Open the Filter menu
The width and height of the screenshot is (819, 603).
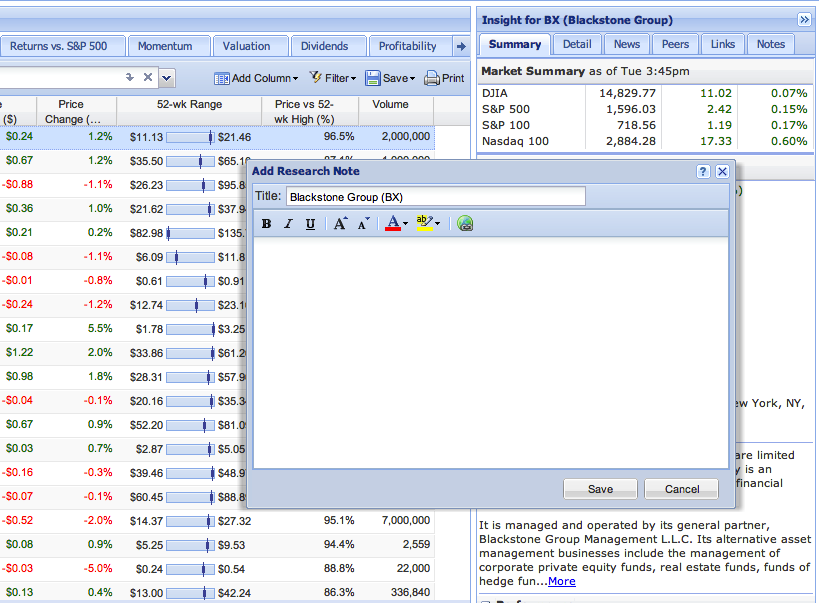[333, 78]
